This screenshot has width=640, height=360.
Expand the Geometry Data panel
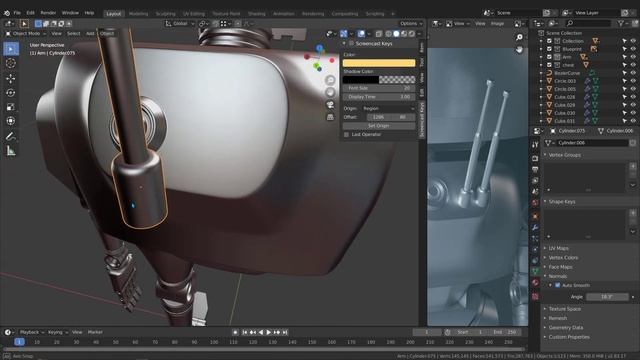565,328
